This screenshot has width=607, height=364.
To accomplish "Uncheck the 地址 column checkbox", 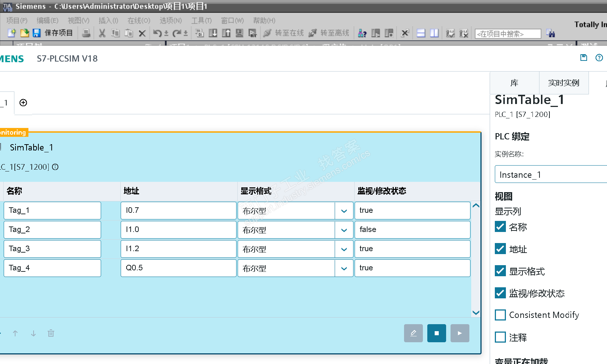I will click(500, 249).
